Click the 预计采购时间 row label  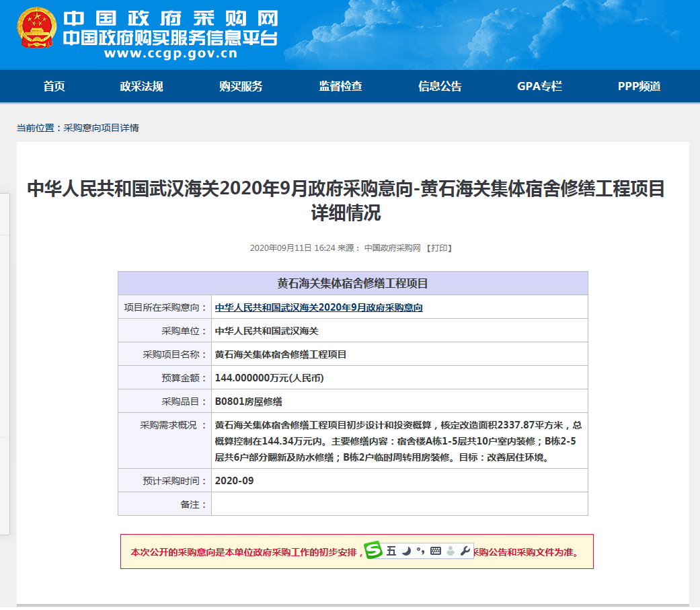[175, 481]
